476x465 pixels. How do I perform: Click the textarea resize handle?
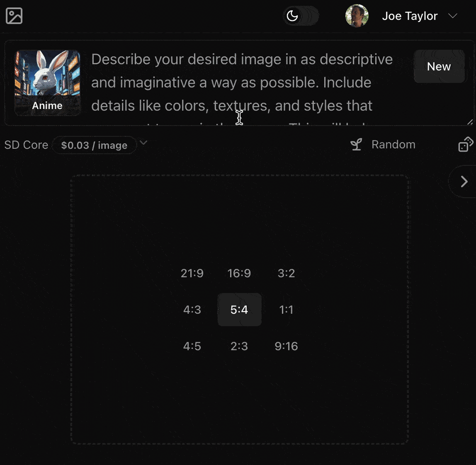[470, 122]
